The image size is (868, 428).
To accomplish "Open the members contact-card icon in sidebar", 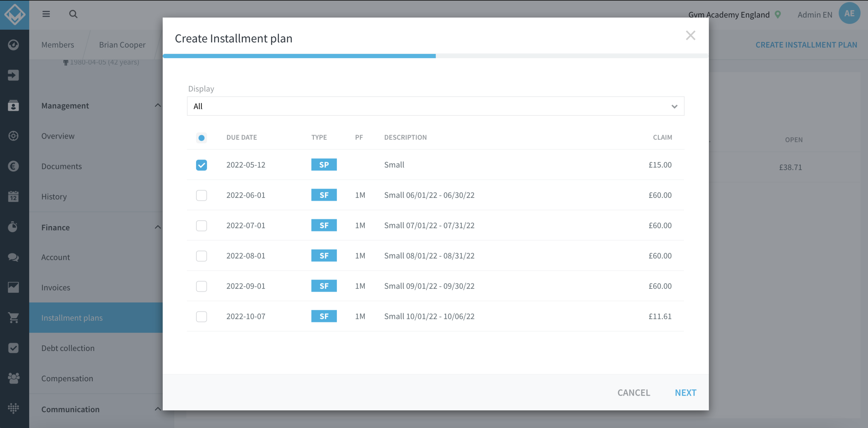I will pos(14,105).
